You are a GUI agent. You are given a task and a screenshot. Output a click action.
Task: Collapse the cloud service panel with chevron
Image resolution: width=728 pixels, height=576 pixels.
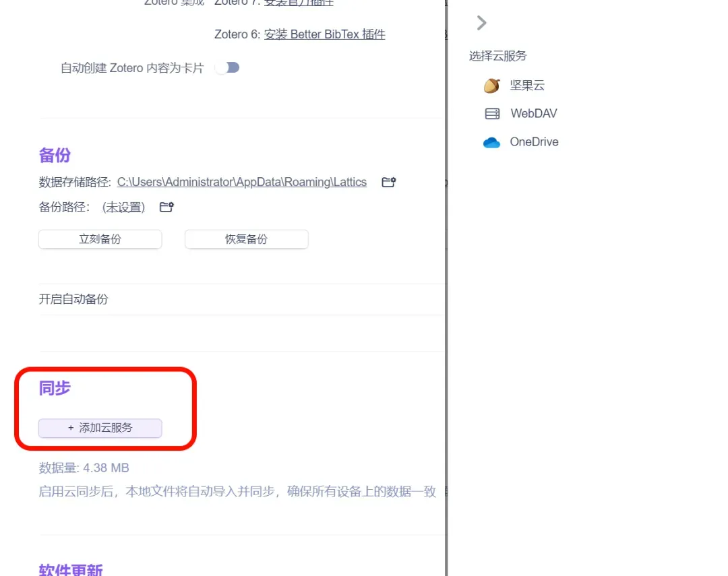[481, 23]
